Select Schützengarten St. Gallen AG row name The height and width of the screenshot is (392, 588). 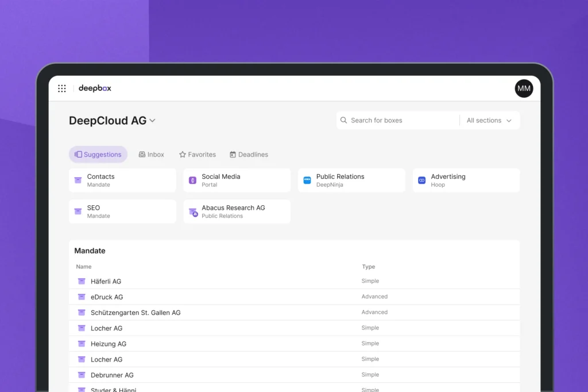136,313
